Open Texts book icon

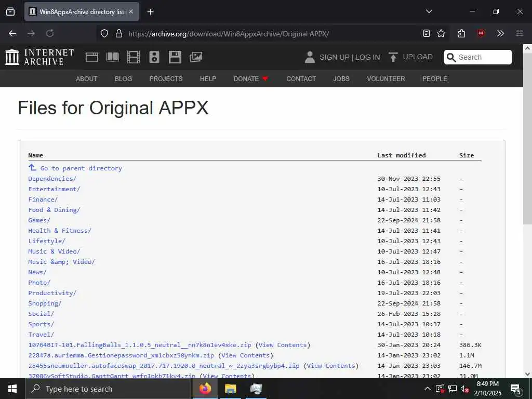click(113, 57)
